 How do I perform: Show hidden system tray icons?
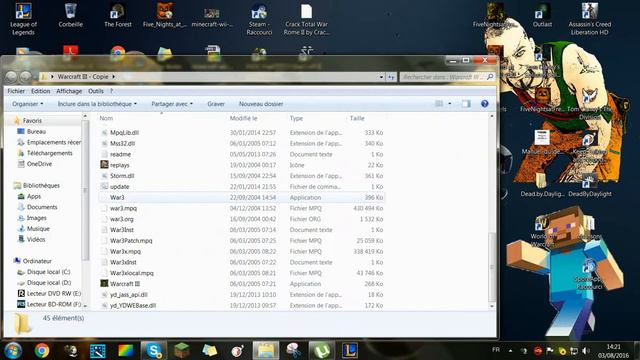point(510,351)
